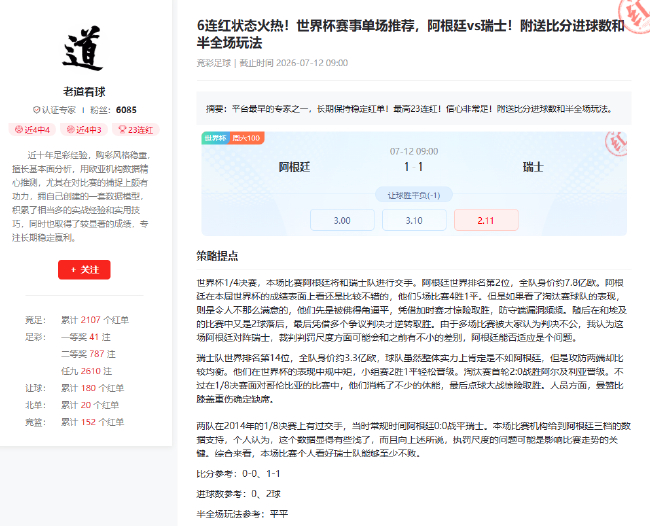Click 任九 2610 注 entry
The width and height of the screenshot is (650, 526).
[87, 371]
